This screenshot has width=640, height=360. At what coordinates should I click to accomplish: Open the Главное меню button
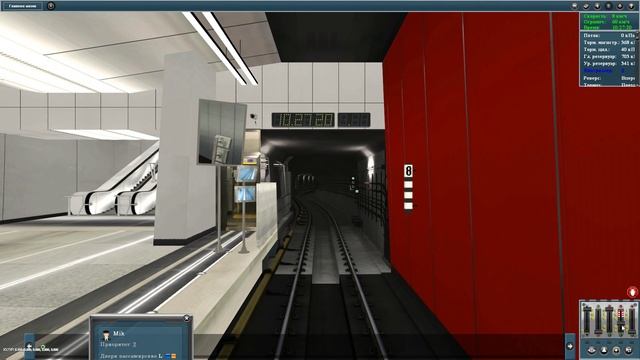click(22, 6)
